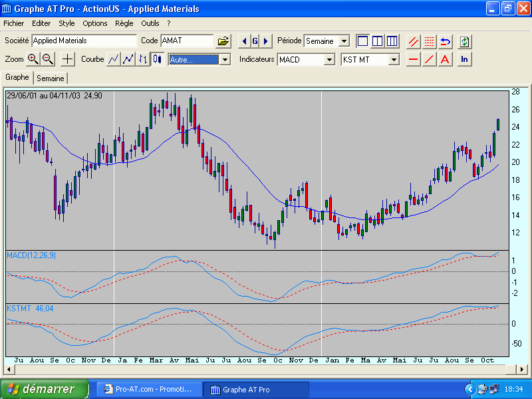532x399 pixels.
Task: Click the network computers tray icon
Action: tap(493, 389)
